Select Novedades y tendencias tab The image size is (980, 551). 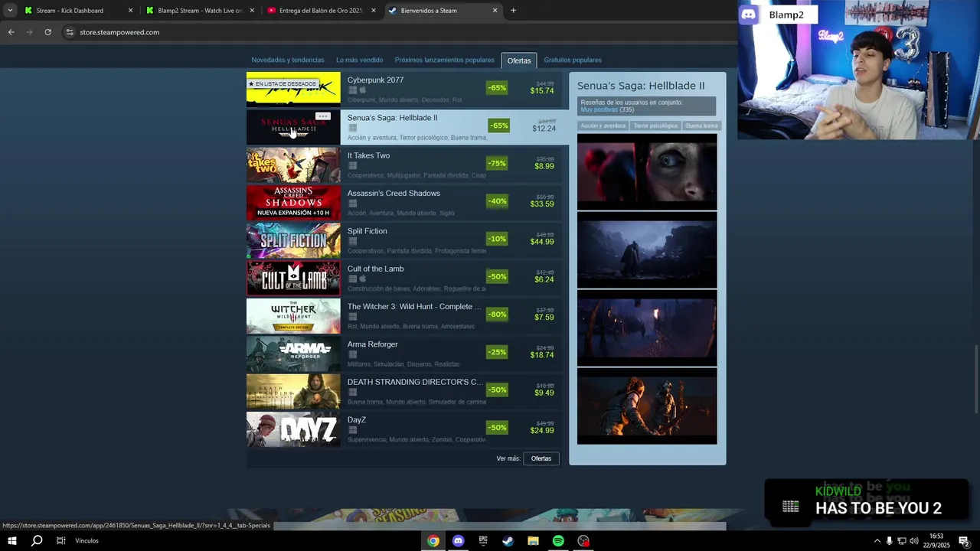(288, 60)
